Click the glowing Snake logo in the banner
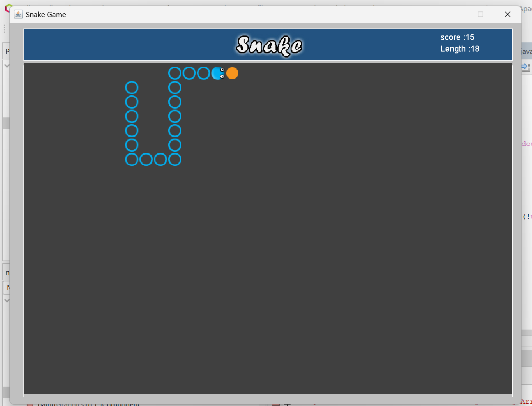532x406 pixels. click(269, 45)
